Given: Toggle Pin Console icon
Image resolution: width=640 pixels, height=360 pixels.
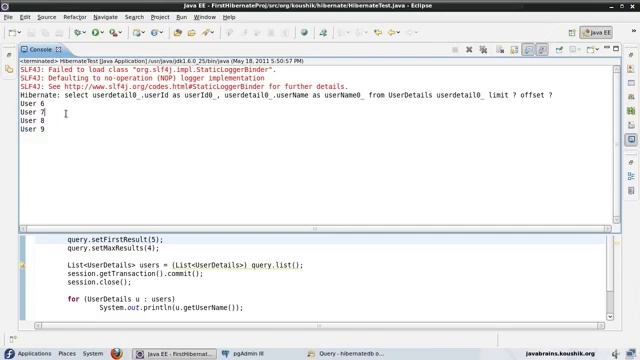Looking at the screenshot, I should (559, 50).
